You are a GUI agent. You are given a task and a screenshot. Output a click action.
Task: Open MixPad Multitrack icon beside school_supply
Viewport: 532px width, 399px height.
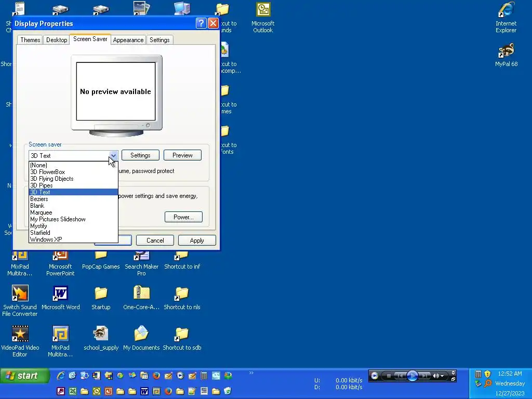[x=60, y=341]
